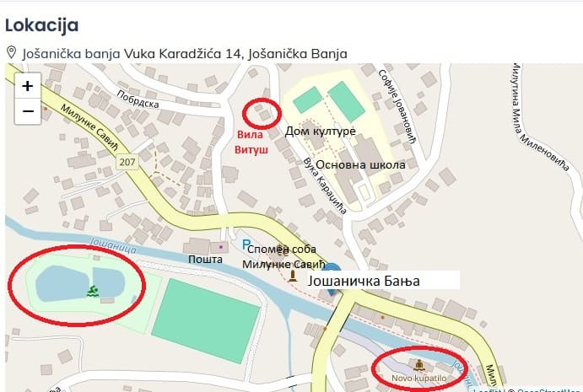Select the circled Вила Витуш building

(262, 111)
